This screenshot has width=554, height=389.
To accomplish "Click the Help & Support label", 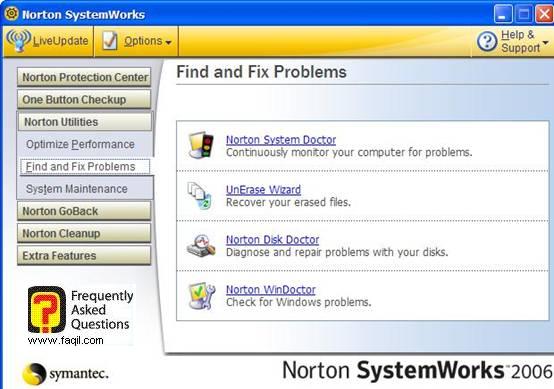I will click(520, 41).
